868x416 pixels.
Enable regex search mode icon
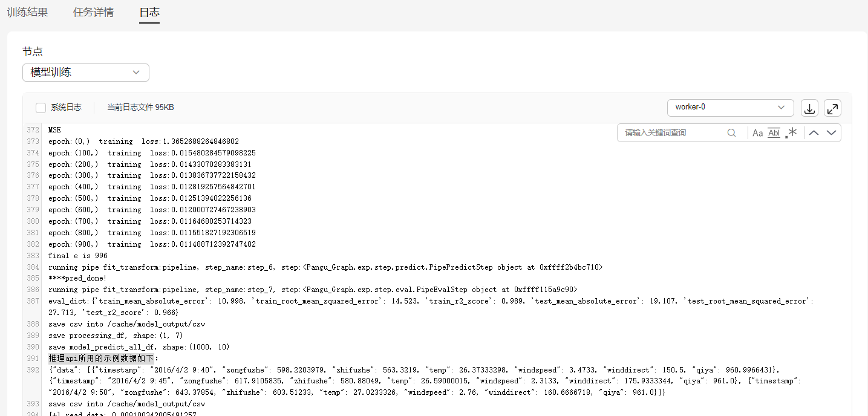tap(791, 133)
